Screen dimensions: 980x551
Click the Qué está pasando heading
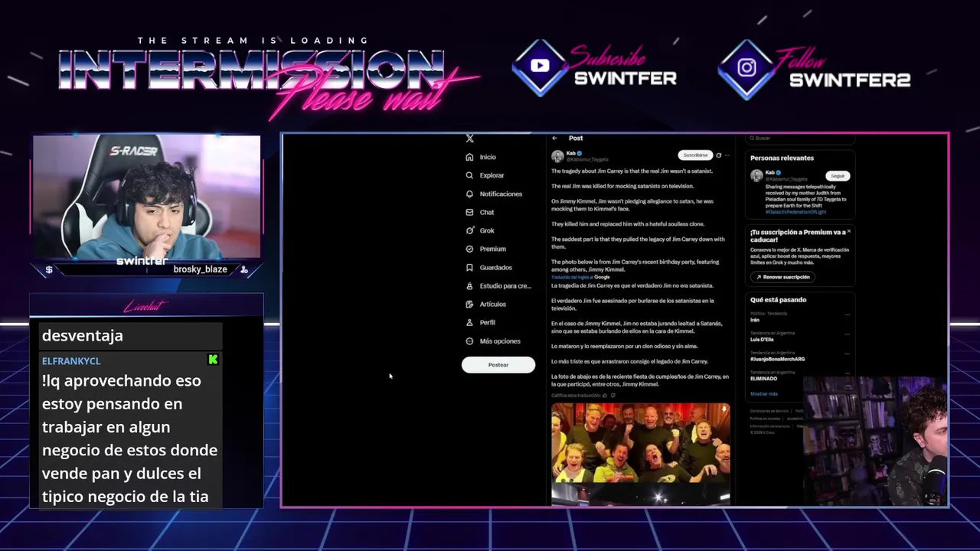click(778, 300)
